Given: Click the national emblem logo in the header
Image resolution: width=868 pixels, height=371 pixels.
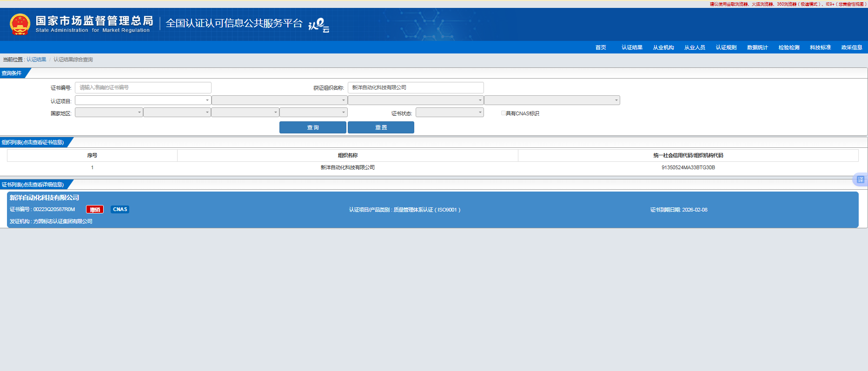Looking at the screenshot, I should [x=20, y=24].
